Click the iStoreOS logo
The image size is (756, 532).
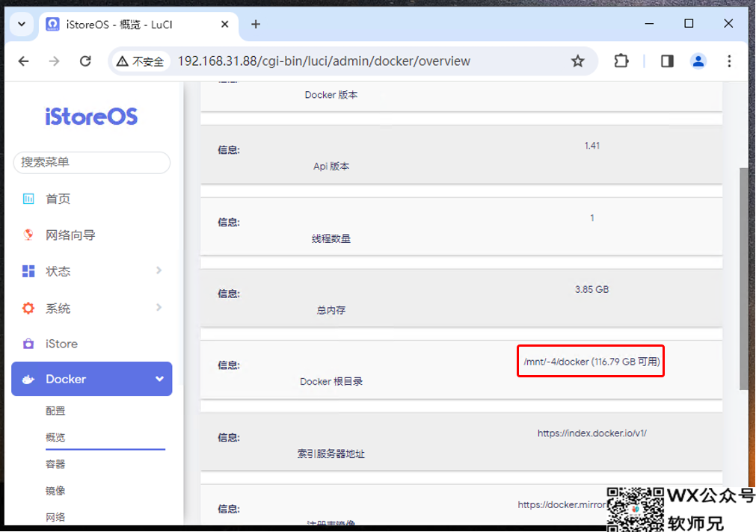click(91, 117)
